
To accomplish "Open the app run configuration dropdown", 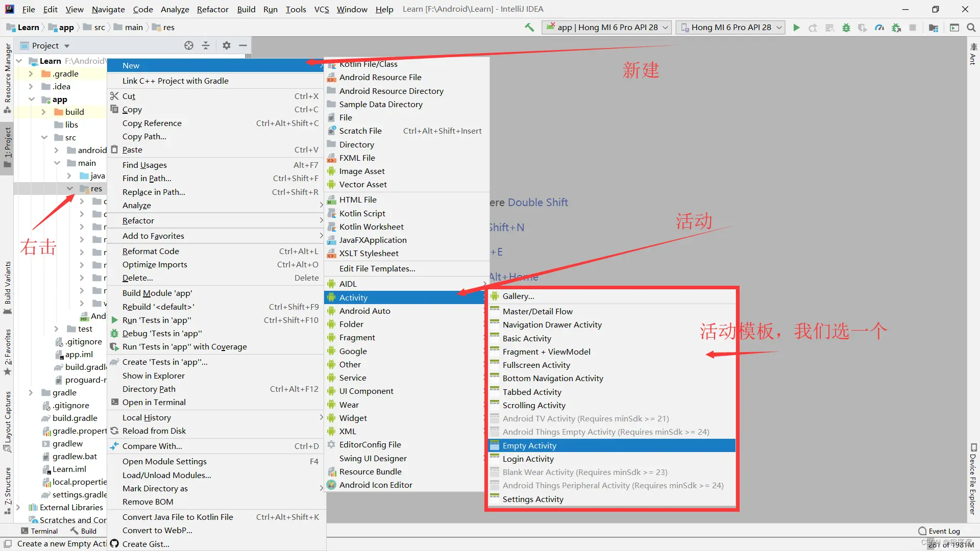I will (x=606, y=28).
